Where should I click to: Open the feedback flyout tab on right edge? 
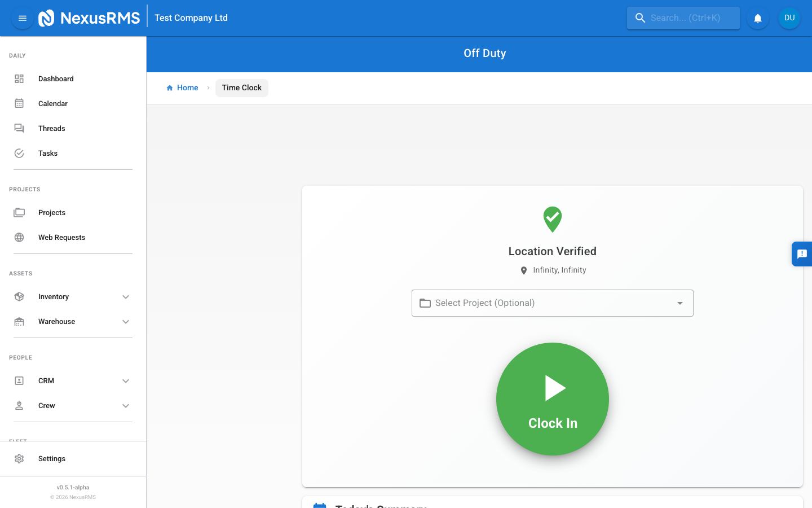802,254
